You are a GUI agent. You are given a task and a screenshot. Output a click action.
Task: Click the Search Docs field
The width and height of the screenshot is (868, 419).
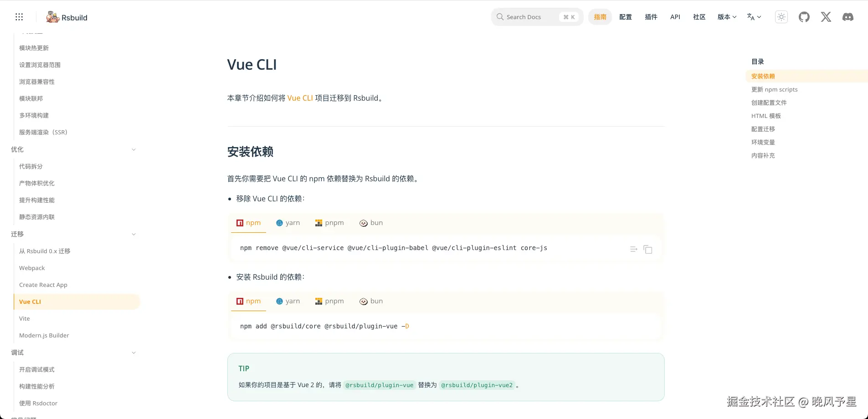(537, 17)
